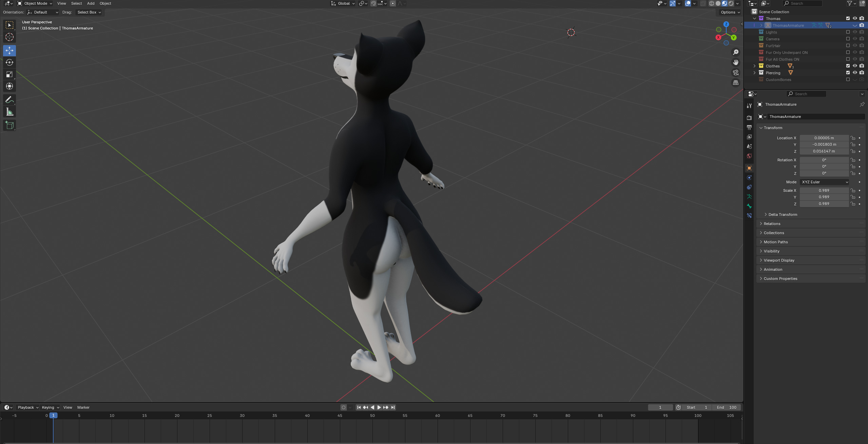Open the Options dropdown in viewport
Screen dimensions: 868x444
click(730, 12)
